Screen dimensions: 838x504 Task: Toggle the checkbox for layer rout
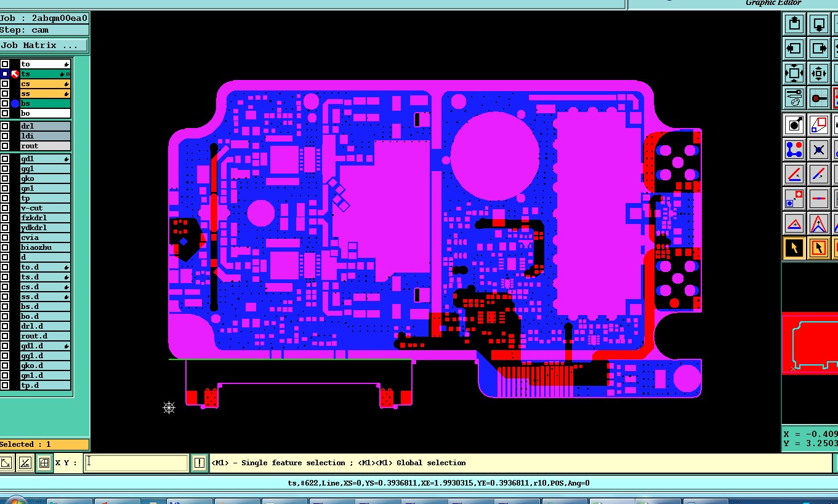tap(5, 146)
